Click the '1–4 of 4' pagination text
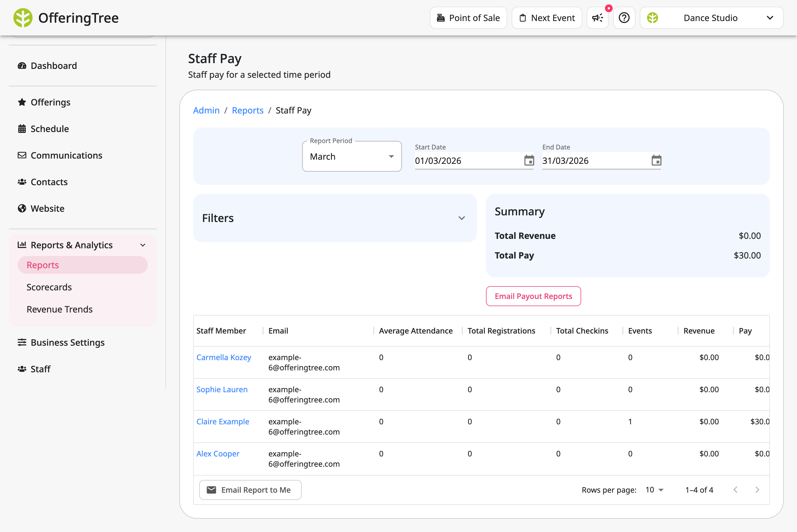797x532 pixels. (699, 490)
